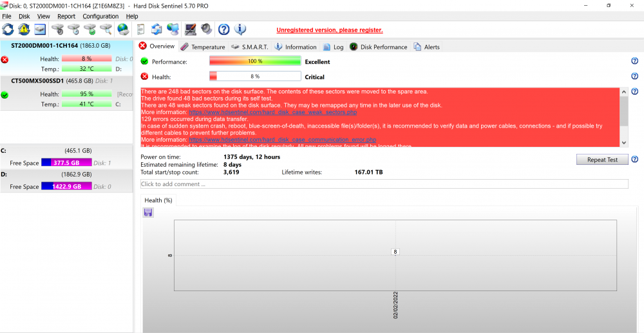This screenshot has height=333, width=644.
Task: Open help with blue question mark icon
Action: [x=223, y=30]
